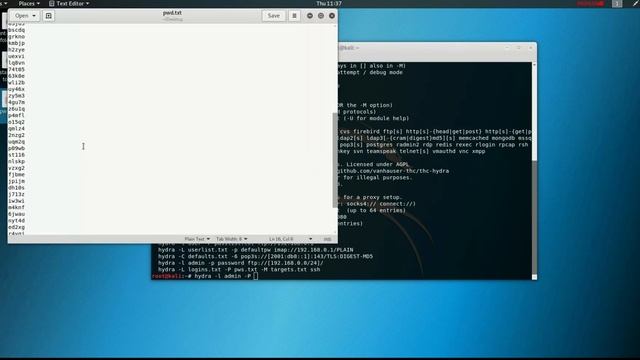Click the line 'st116' in editor
Screen dimensions: 640x360
click(17, 155)
